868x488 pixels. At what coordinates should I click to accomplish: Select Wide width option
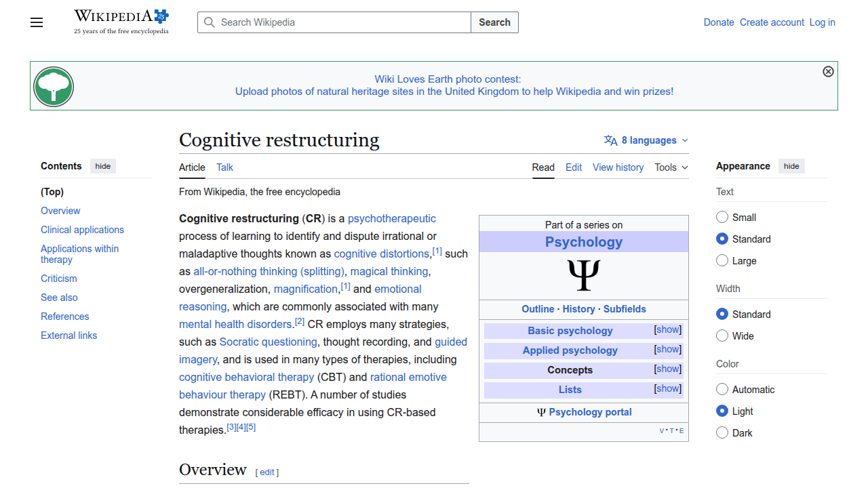[722, 336]
